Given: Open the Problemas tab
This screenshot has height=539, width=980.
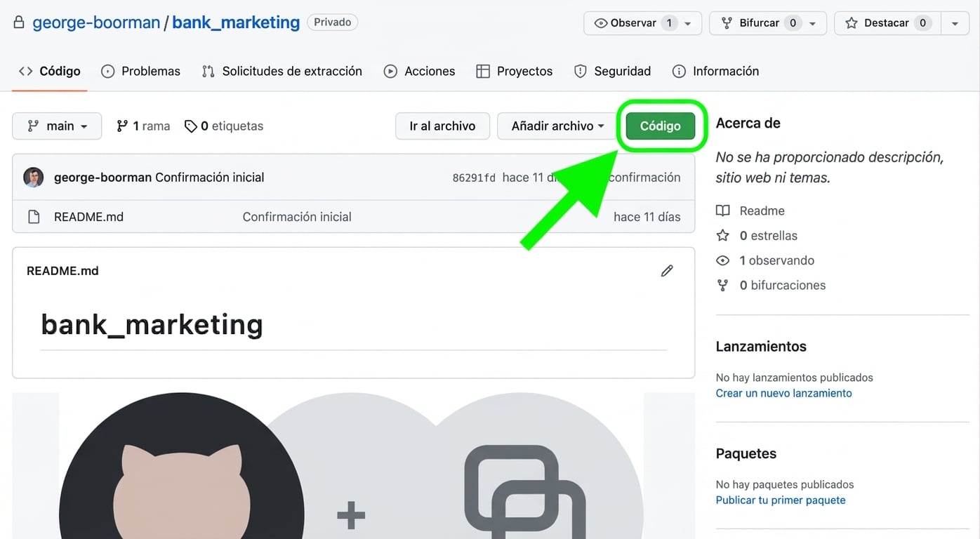Looking at the screenshot, I should click(140, 71).
